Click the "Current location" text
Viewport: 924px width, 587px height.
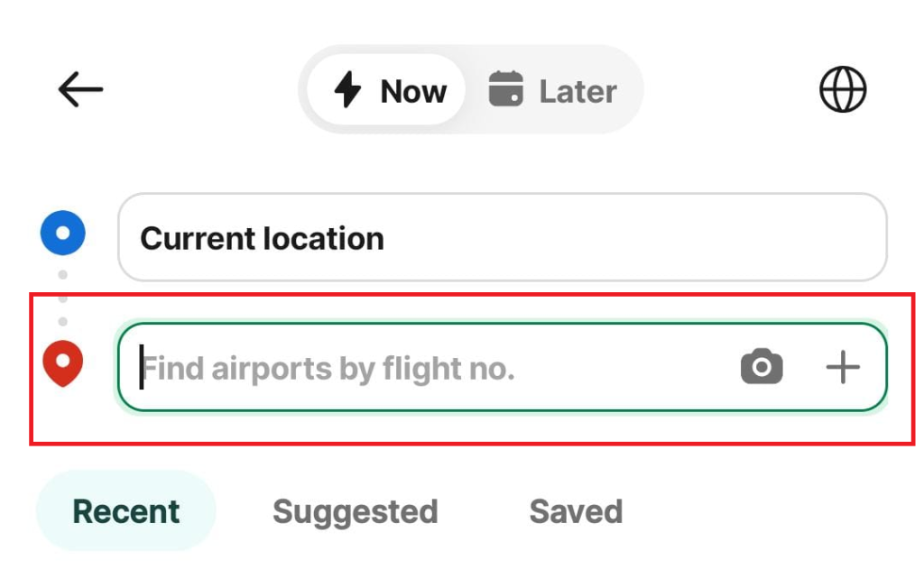(263, 238)
